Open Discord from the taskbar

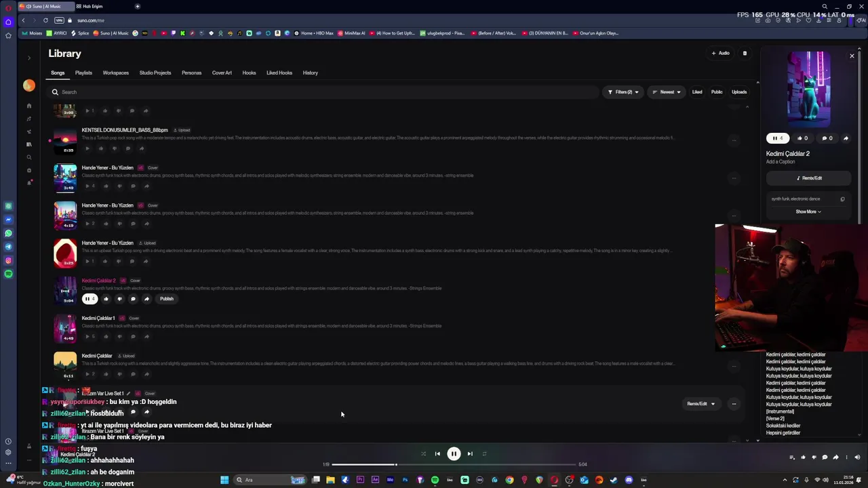pos(629,480)
